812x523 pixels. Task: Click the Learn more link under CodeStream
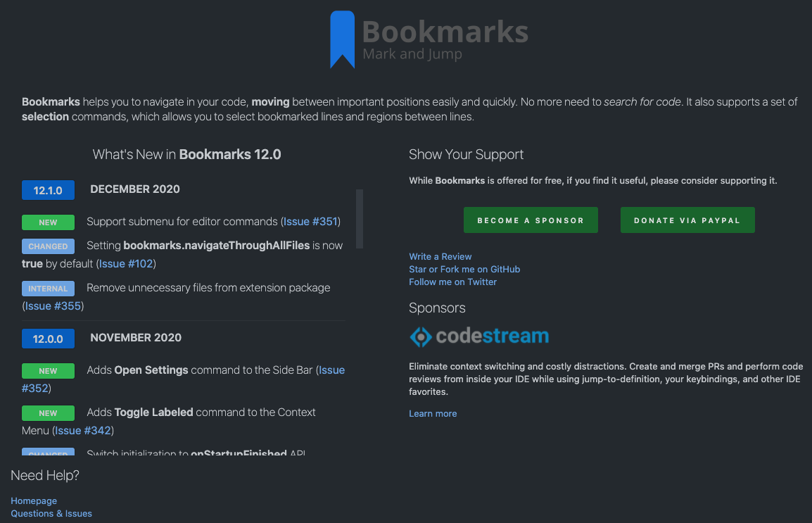point(433,413)
